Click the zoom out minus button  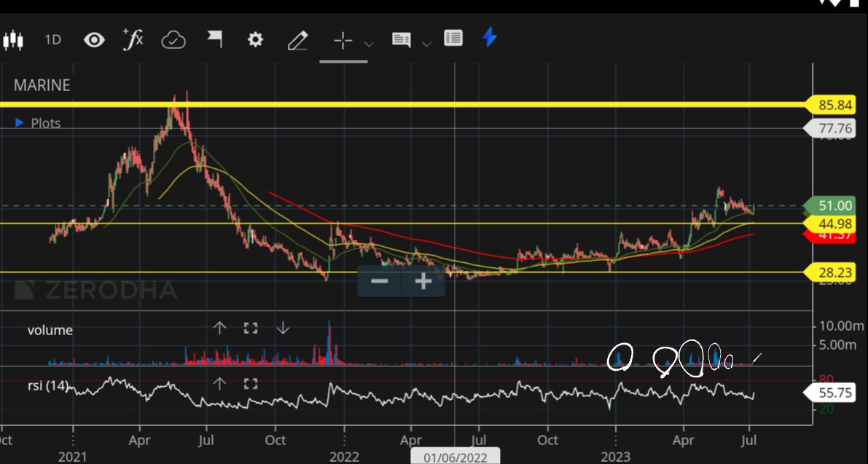(x=380, y=280)
